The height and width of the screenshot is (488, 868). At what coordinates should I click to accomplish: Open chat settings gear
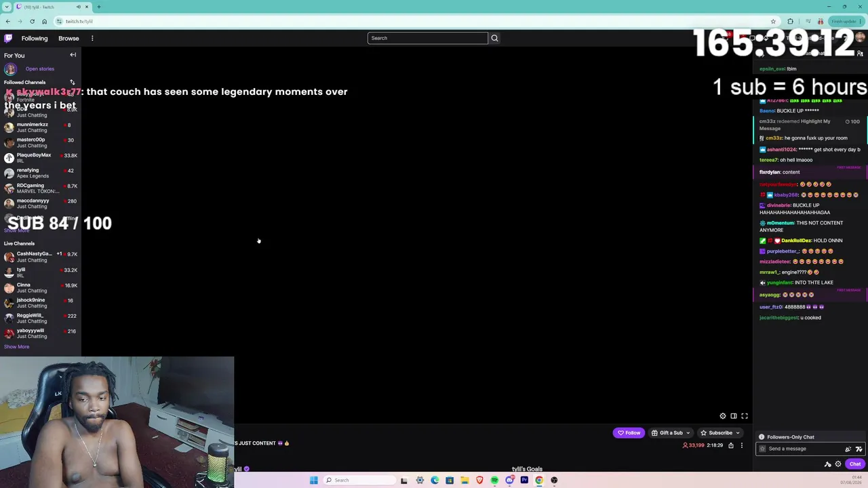(838, 464)
